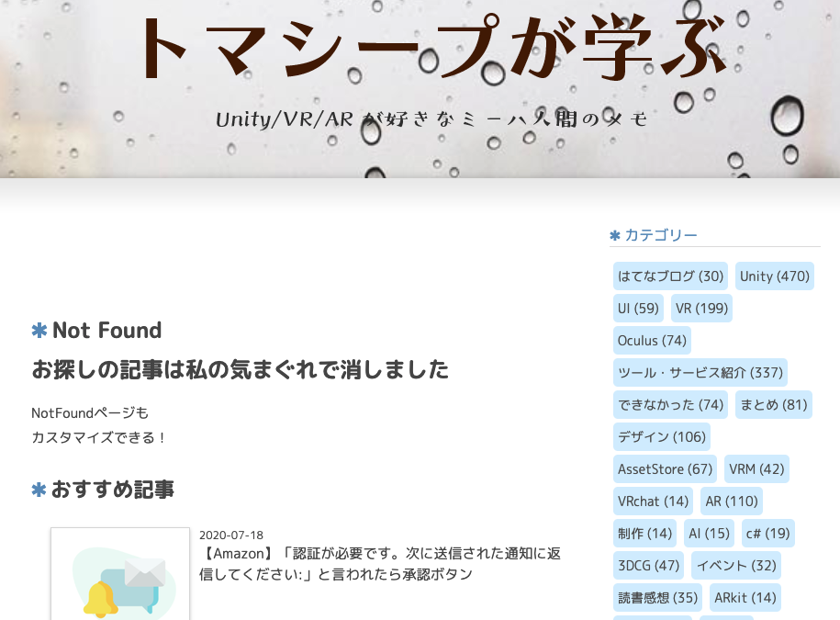Go to the VR (199) category
Viewport: 840px width, 620px height.
click(701, 308)
